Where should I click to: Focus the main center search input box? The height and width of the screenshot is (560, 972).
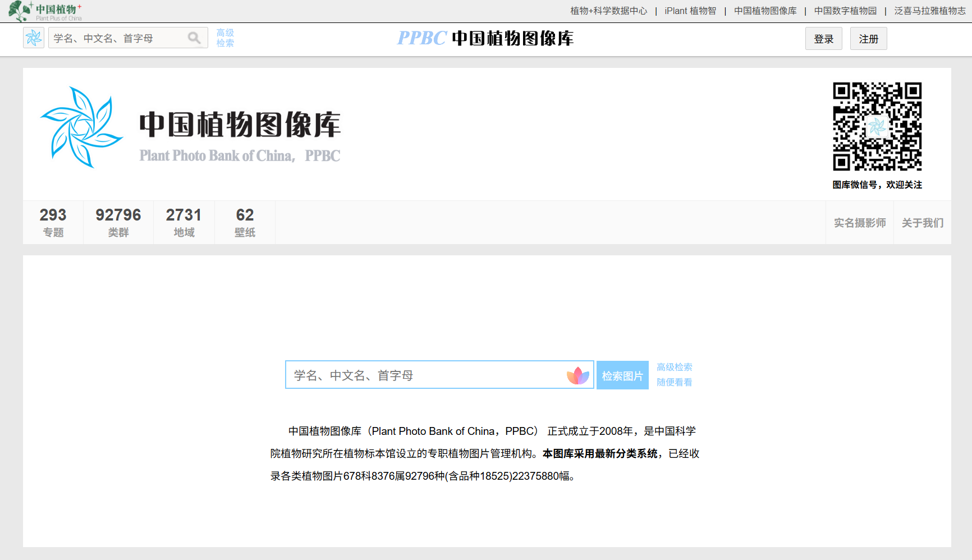[427, 375]
